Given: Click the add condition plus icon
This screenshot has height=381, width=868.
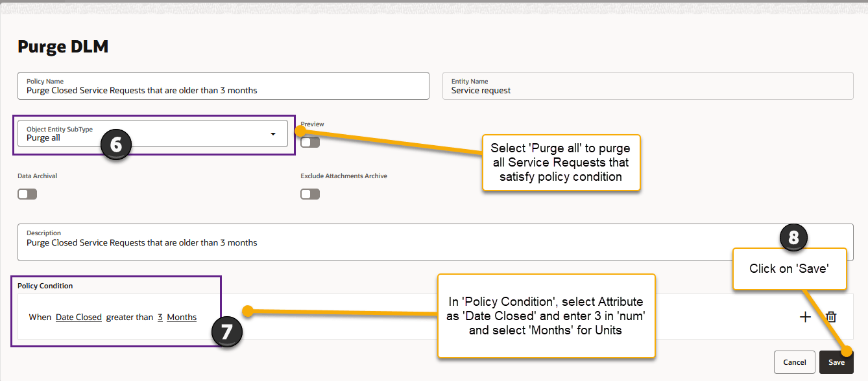Looking at the screenshot, I should coord(805,317).
